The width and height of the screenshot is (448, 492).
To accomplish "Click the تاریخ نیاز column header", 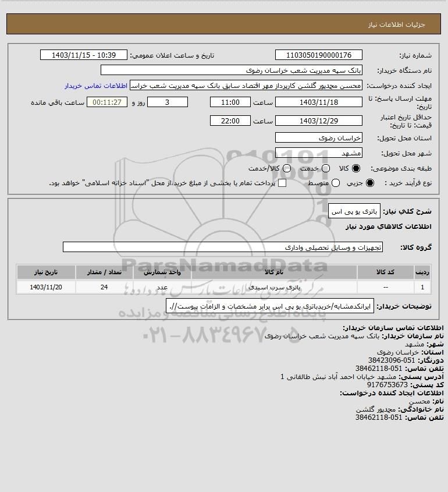I will 46,272.
